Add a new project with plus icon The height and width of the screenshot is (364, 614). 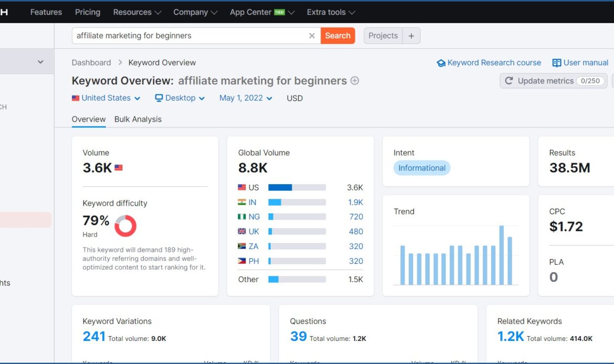click(x=411, y=36)
